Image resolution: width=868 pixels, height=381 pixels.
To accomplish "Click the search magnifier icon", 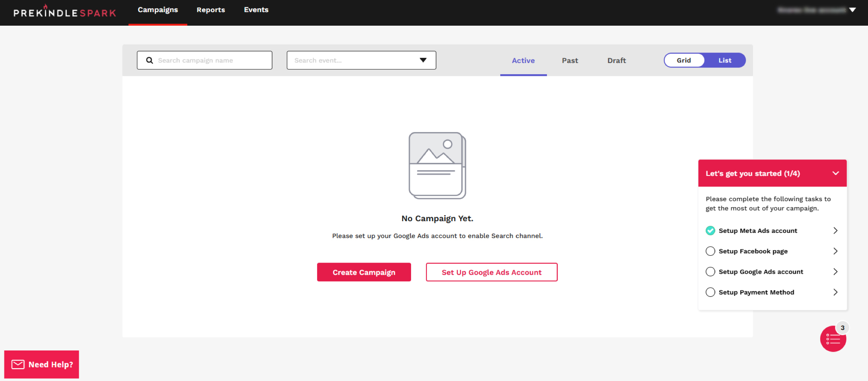I will pyautogui.click(x=149, y=60).
